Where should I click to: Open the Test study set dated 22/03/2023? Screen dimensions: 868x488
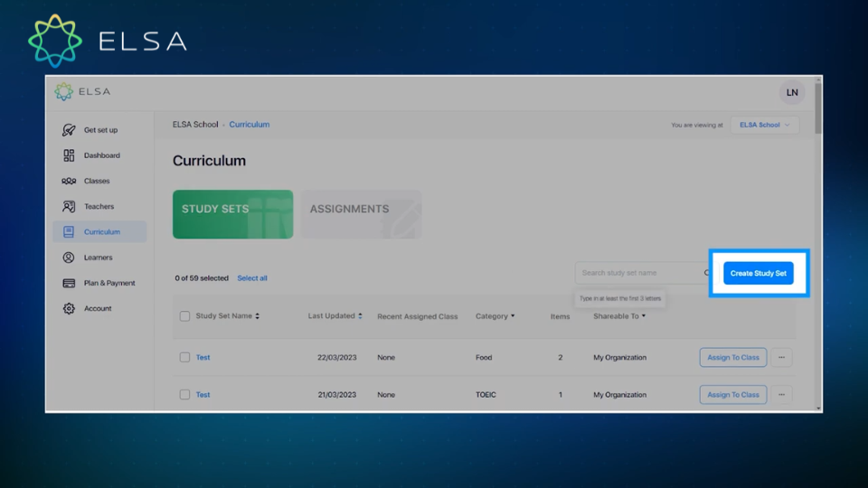click(x=203, y=358)
